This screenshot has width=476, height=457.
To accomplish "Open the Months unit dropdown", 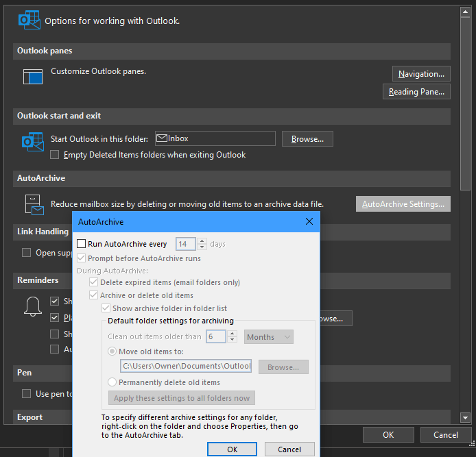I will tap(269, 336).
